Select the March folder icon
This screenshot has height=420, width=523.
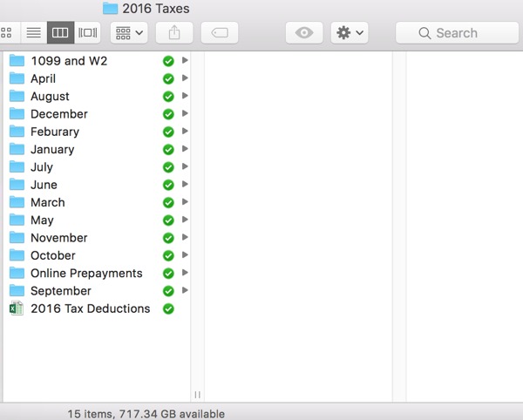click(x=17, y=202)
